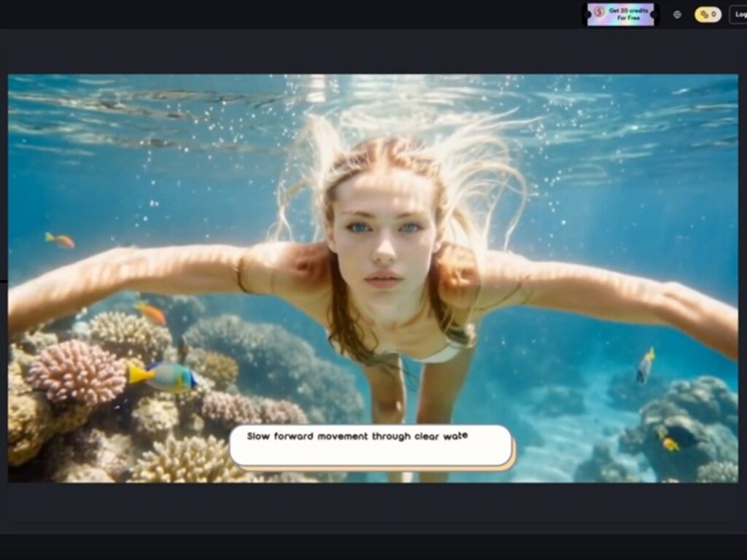Click the pink coral in the video frame
The image size is (747, 560).
[77, 372]
